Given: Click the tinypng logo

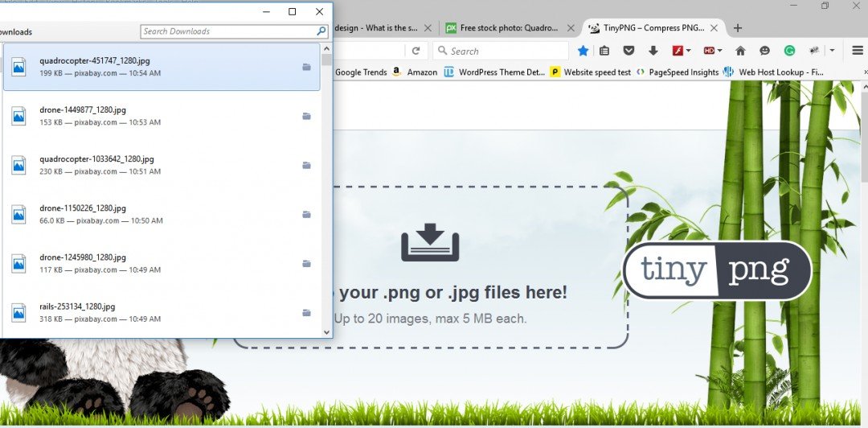Looking at the screenshot, I should pos(718,270).
